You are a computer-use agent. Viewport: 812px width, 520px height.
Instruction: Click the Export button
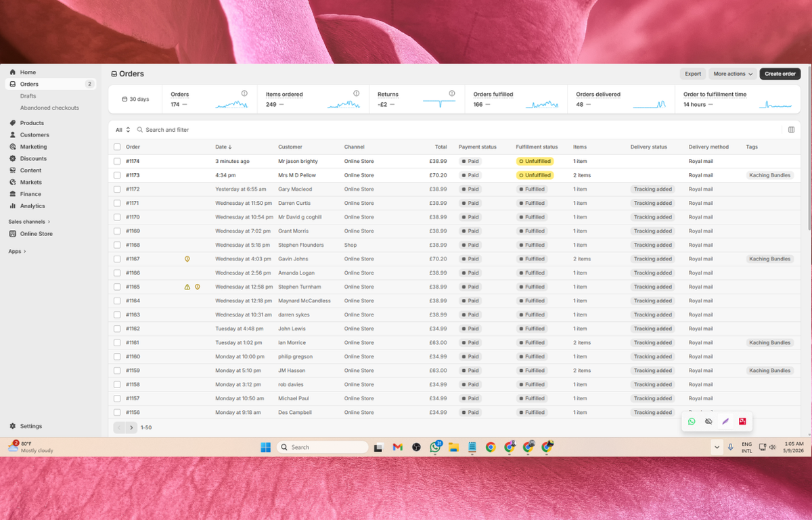693,74
